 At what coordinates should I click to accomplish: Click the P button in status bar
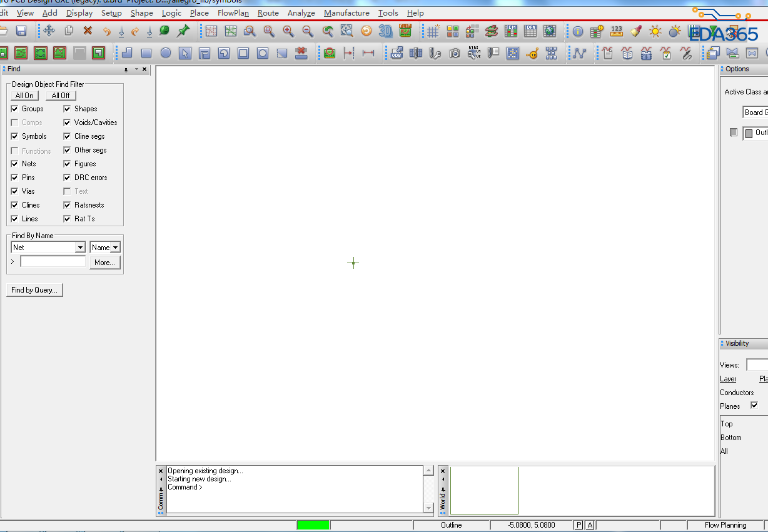coord(579,525)
